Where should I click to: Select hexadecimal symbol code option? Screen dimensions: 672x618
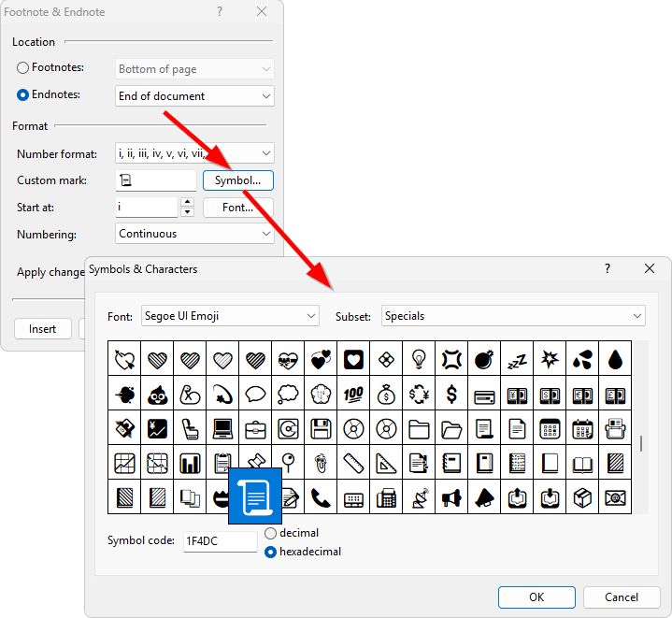click(x=270, y=552)
